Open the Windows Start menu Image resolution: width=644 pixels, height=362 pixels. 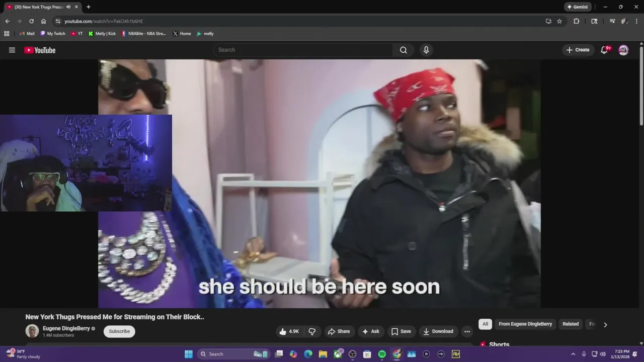pos(189,354)
